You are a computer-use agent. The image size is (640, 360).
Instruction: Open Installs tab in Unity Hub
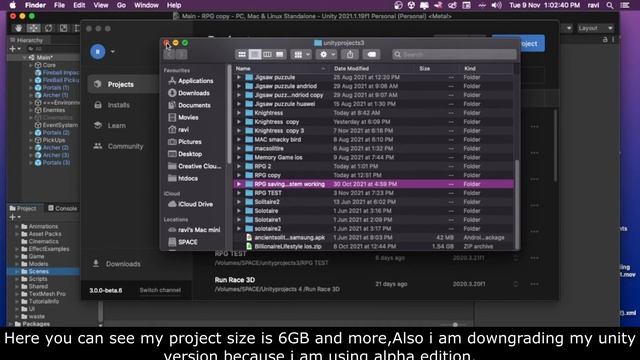[x=118, y=105]
